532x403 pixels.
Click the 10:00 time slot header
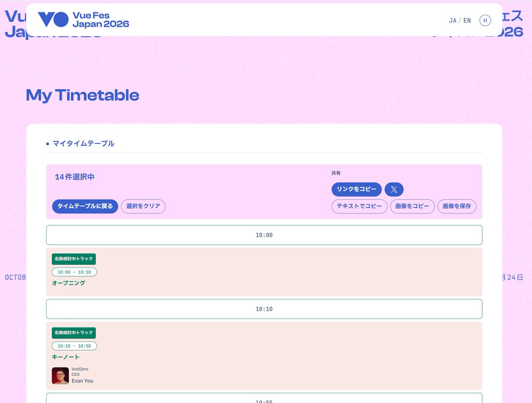(264, 235)
